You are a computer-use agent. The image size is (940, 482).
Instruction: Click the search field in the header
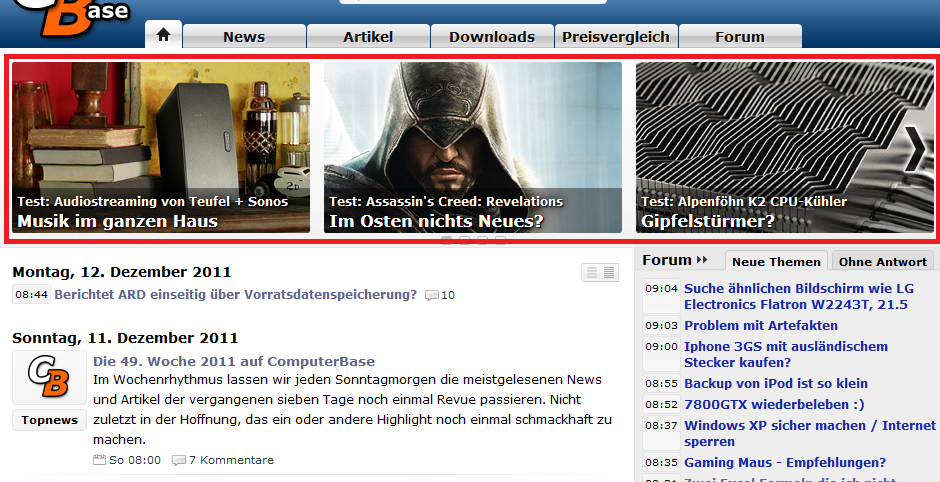474,2
